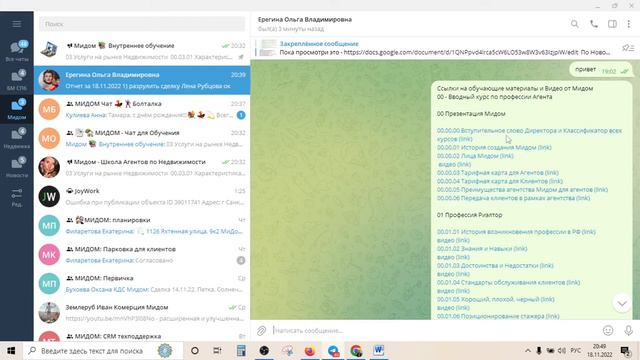Open the Windows Start menu
The width and height of the screenshot is (640, 360).
click(11, 351)
